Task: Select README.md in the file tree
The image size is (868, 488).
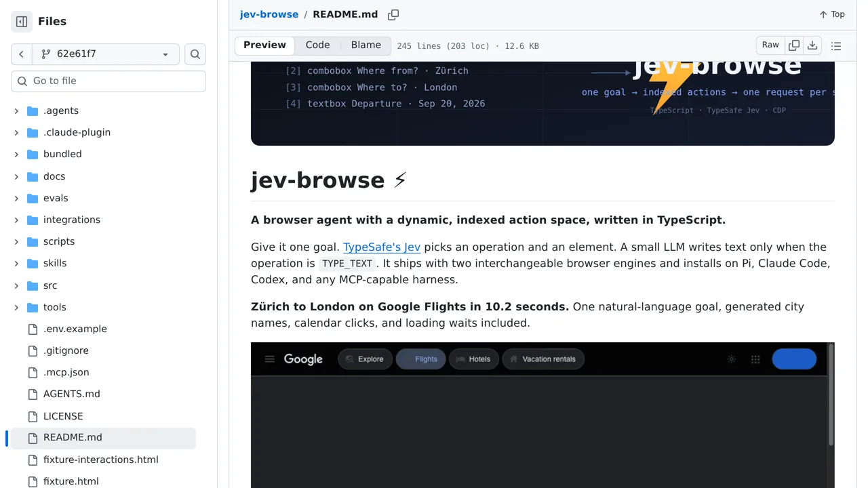Action: (x=103, y=438)
